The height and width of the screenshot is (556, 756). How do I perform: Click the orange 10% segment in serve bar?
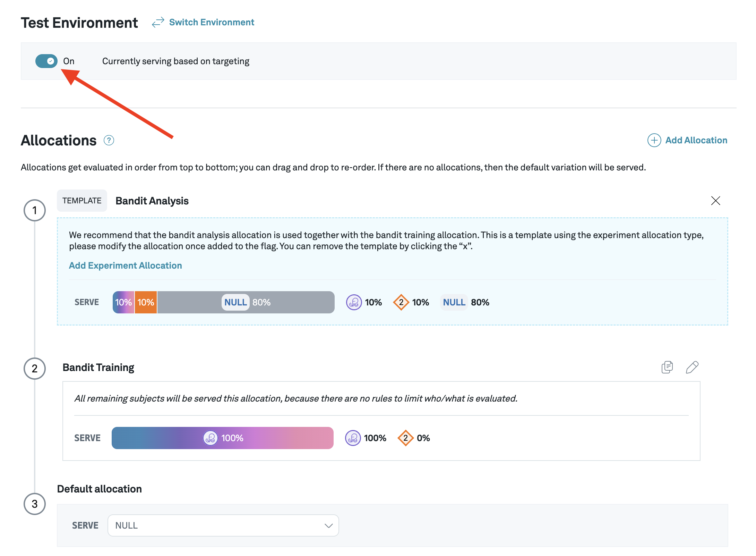tap(146, 302)
